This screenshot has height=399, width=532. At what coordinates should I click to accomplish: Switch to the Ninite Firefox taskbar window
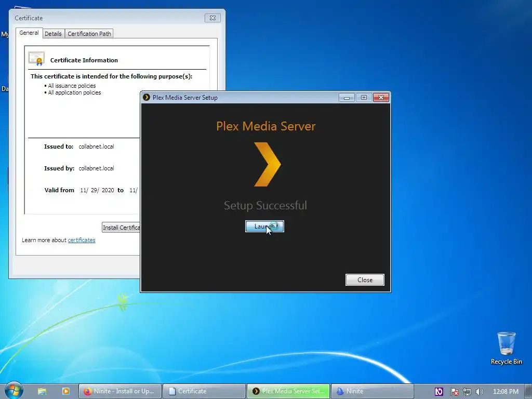[120, 391]
